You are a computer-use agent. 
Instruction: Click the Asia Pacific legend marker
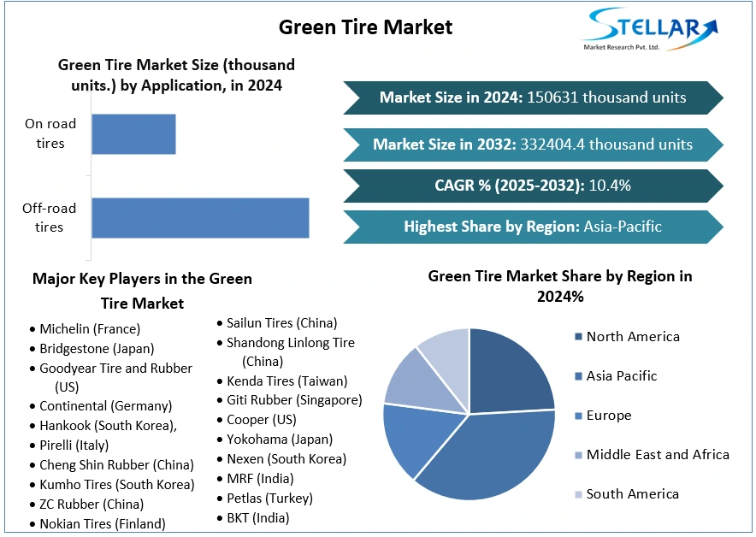[579, 376]
